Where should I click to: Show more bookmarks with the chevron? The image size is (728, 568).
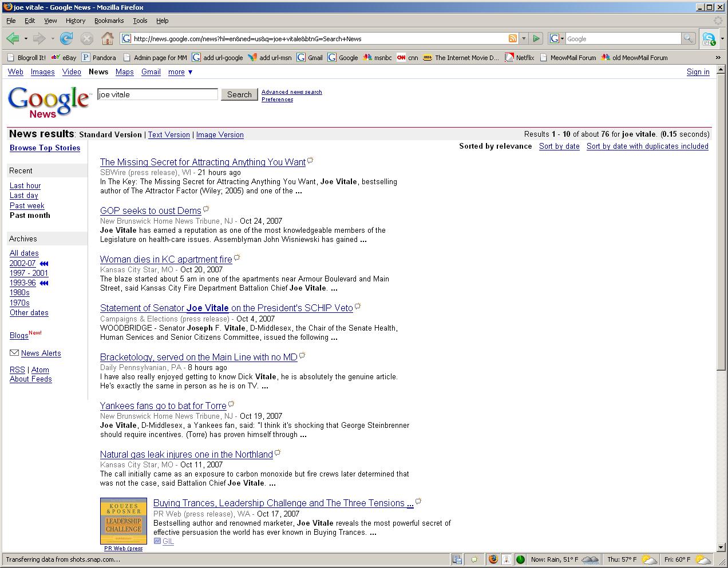pos(718,57)
